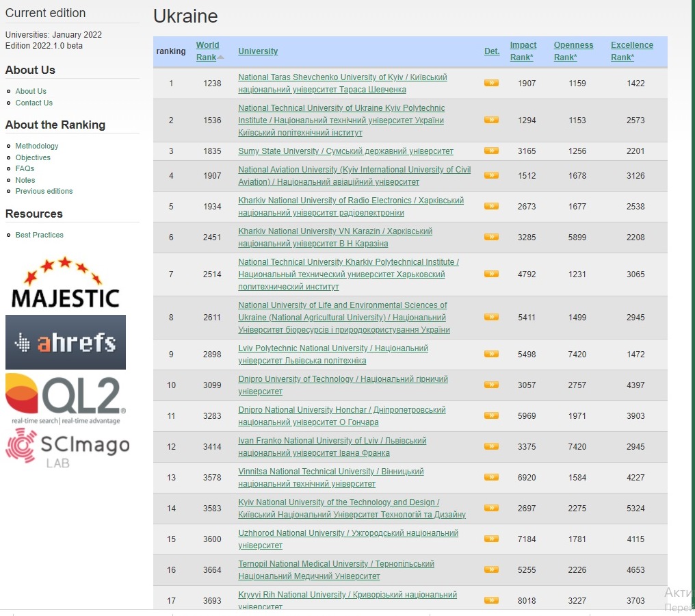This screenshot has height=616, width=695.
Task: Click the Contact Us sidebar link
Action: click(x=34, y=103)
